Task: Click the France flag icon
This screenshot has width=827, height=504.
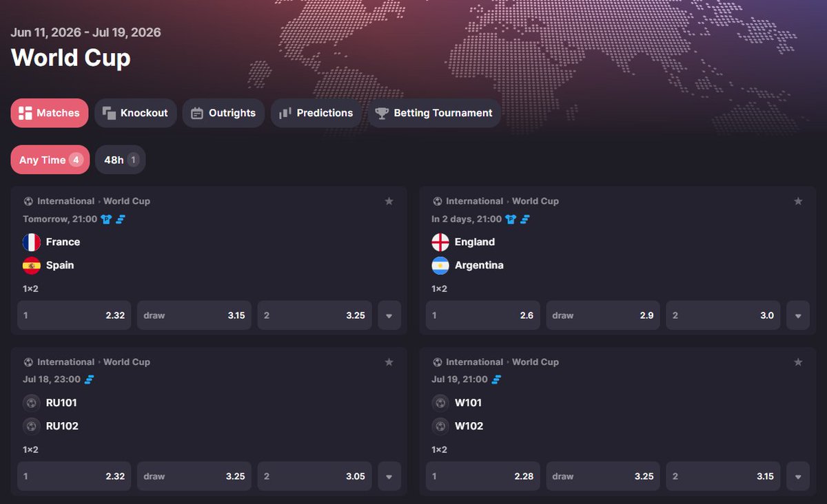Action: coord(32,242)
